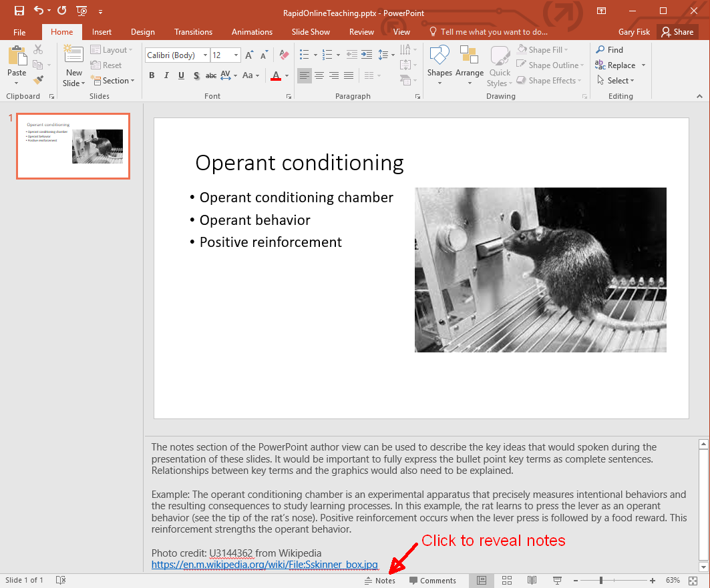Screen dimensions: 710x588
Task: Switch to the Insert ribbon tab
Action: [x=102, y=31]
